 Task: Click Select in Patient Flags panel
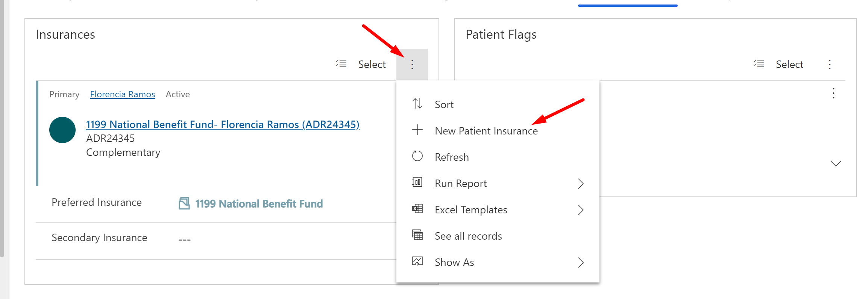tap(789, 65)
